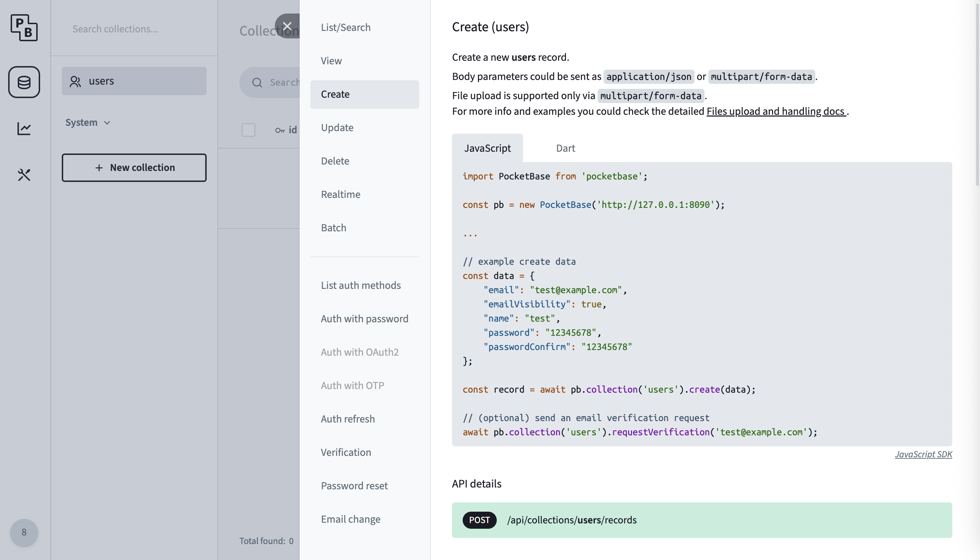Click the New collection button
Screen dimensions: 980x560
pos(134,168)
